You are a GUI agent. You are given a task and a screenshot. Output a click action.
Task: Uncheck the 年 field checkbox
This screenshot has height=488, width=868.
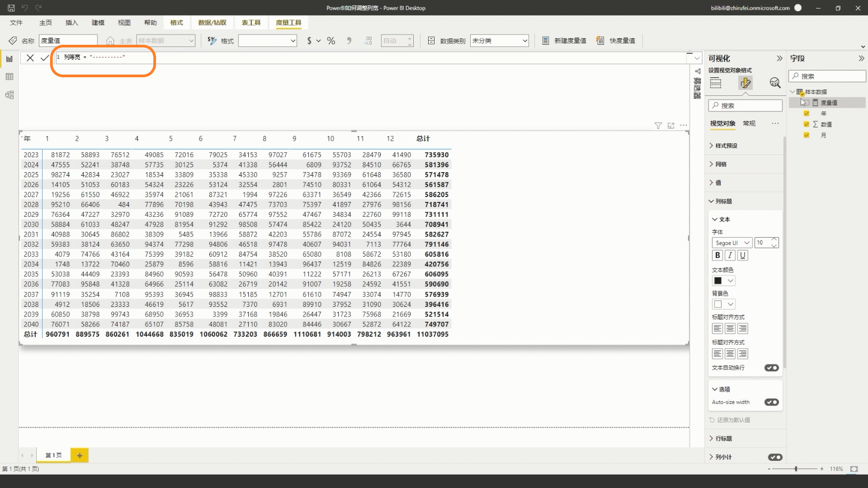pos(806,113)
